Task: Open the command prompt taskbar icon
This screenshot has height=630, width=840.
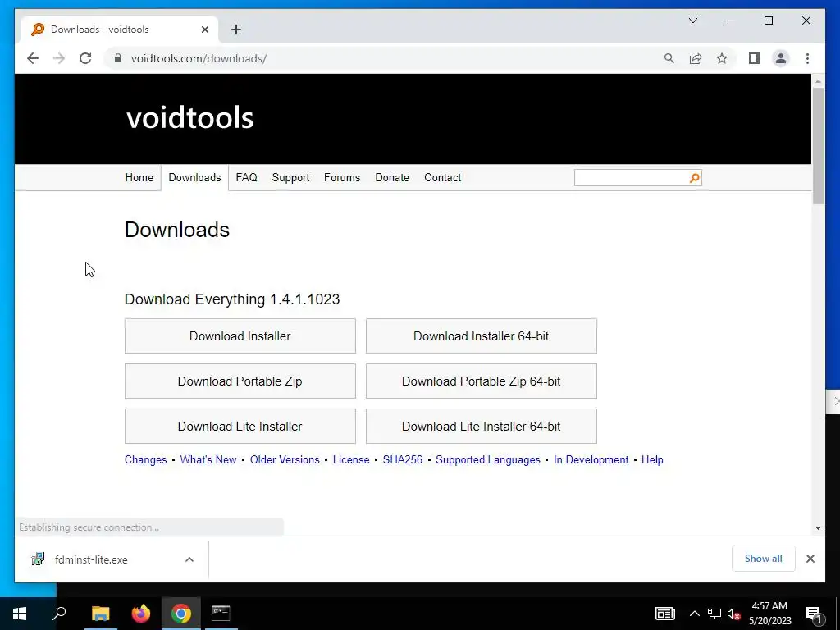Action: [x=221, y=614]
